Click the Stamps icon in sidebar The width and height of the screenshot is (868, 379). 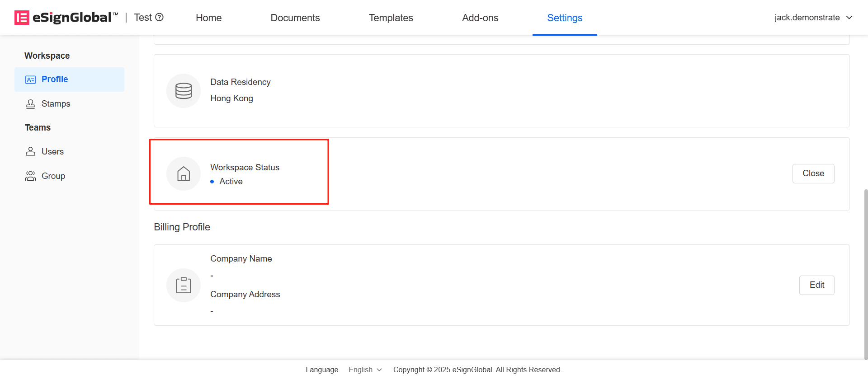pos(30,104)
